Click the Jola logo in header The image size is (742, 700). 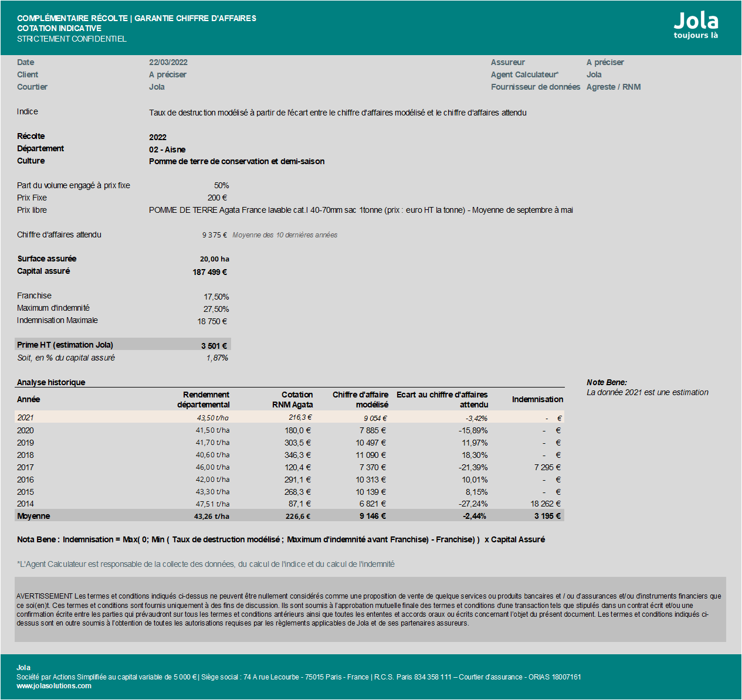point(696,26)
